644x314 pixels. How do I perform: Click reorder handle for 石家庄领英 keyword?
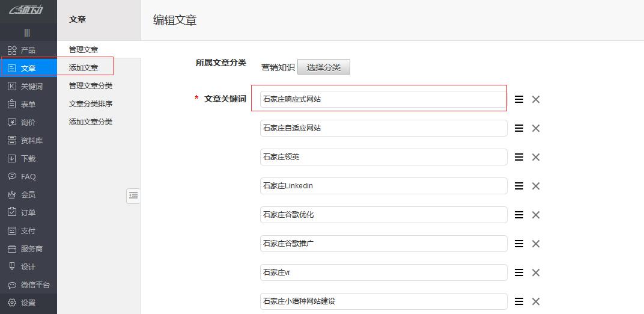click(519, 157)
